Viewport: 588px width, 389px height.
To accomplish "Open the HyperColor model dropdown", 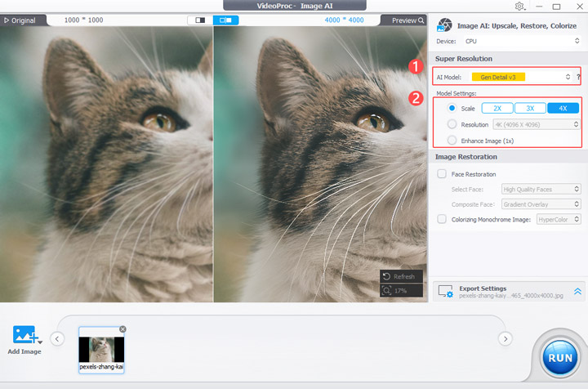I will pos(559,219).
